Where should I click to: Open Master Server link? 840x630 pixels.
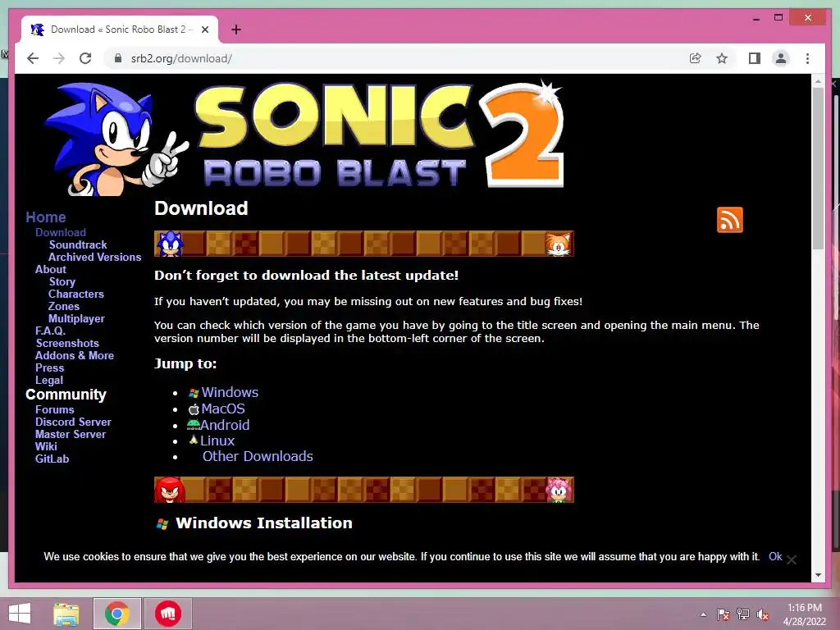pyautogui.click(x=71, y=435)
